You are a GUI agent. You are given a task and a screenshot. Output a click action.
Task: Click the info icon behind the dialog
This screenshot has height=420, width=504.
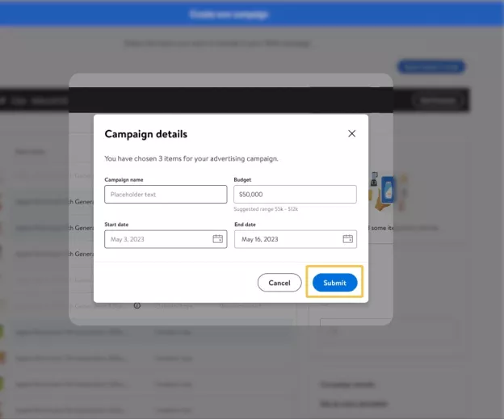coord(136,306)
